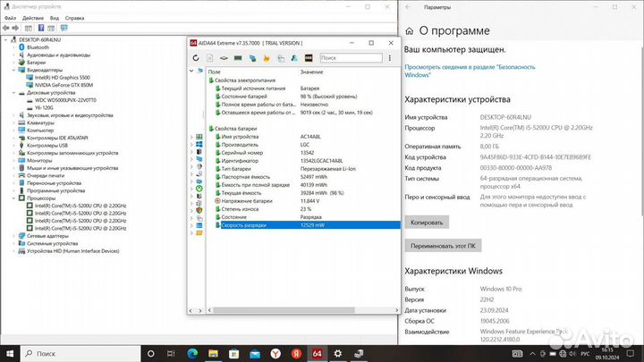Show hidden system tray icons
The height and width of the screenshot is (362, 644).
(533, 353)
